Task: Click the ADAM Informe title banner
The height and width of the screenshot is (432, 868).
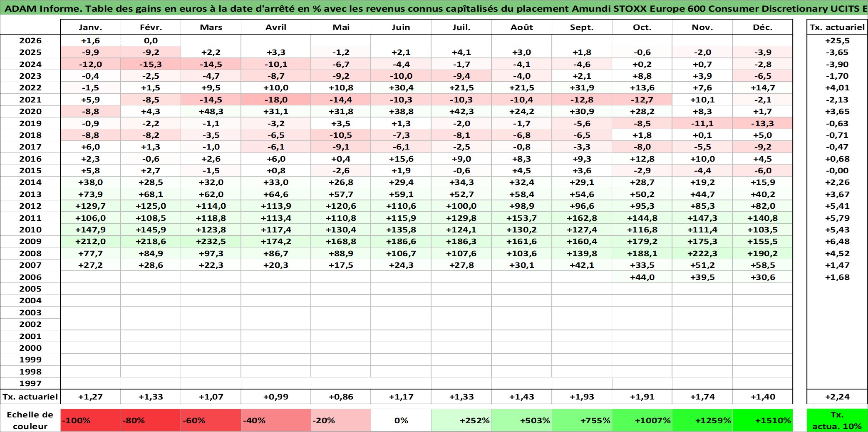Action: click(x=434, y=8)
